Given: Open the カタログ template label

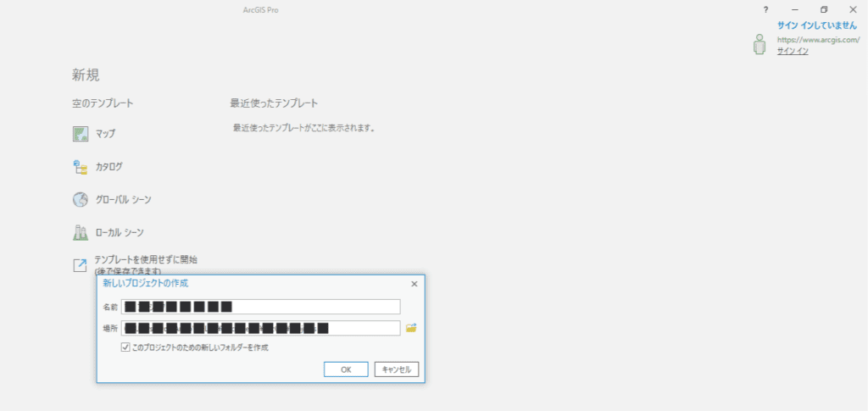Looking at the screenshot, I should pyautogui.click(x=109, y=166).
